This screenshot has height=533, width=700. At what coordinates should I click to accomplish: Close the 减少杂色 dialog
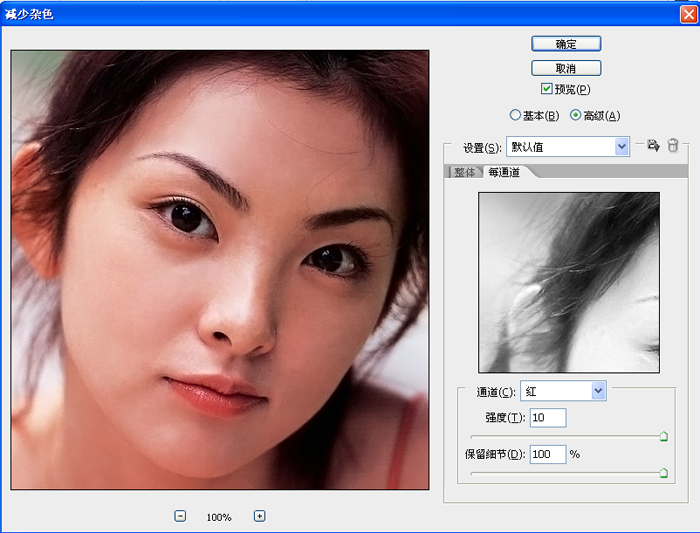click(689, 14)
